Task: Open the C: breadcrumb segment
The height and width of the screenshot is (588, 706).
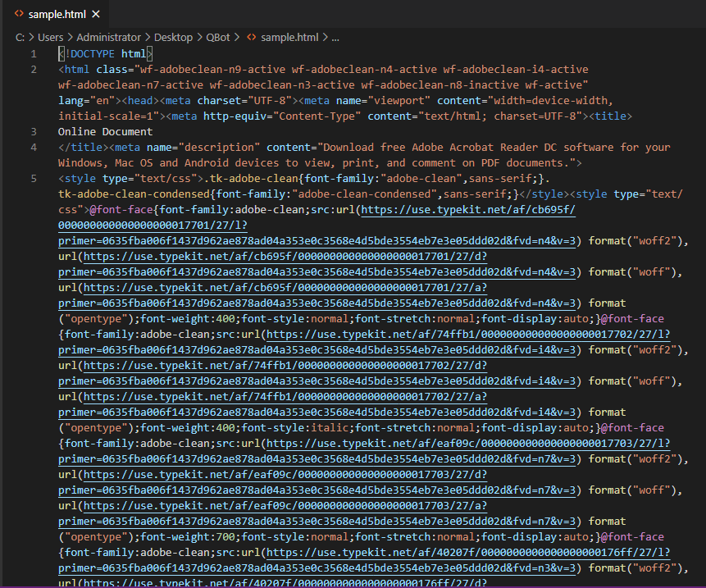Action: click(20, 38)
